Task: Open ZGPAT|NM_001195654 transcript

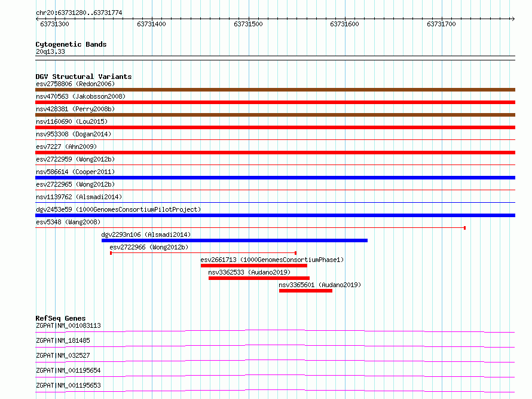Action: (68, 370)
